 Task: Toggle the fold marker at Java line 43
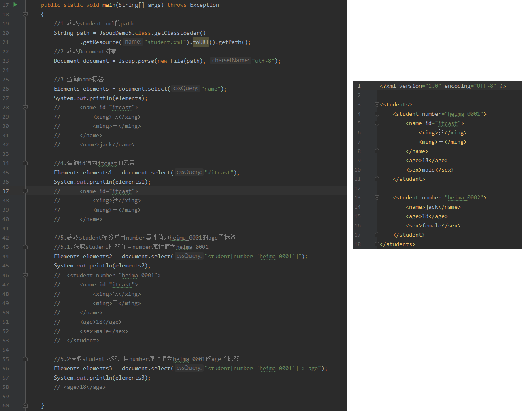point(25,247)
